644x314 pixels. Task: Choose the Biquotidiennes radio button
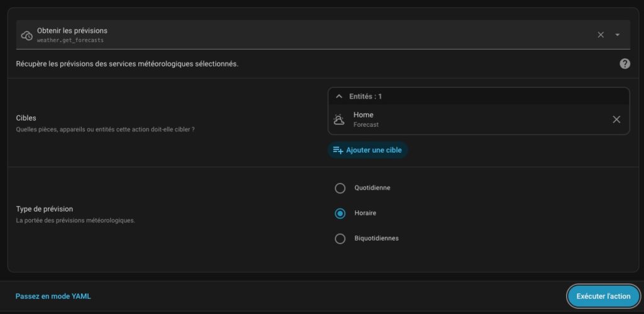coord(340,239)
